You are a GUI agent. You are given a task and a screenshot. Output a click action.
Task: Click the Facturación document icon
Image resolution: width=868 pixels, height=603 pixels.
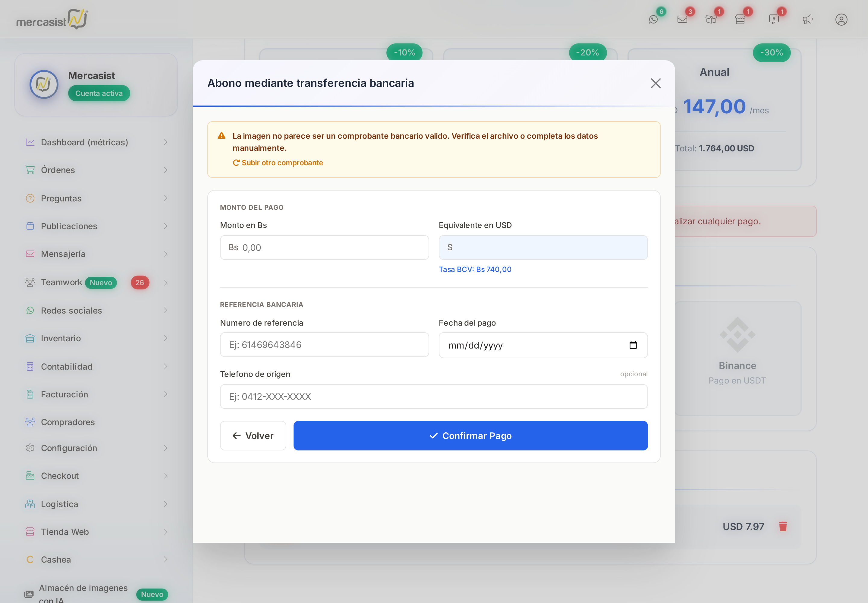coord(30,394)
